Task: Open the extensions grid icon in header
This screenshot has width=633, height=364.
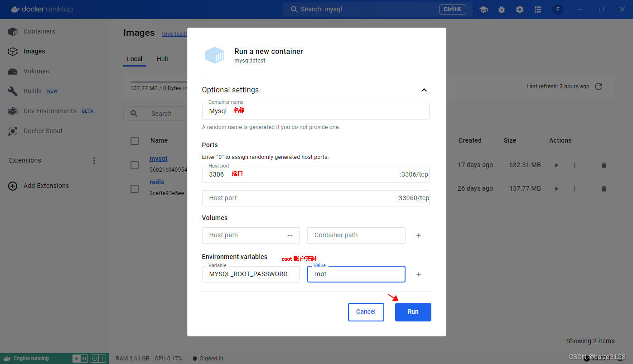Action: point(538,10)
